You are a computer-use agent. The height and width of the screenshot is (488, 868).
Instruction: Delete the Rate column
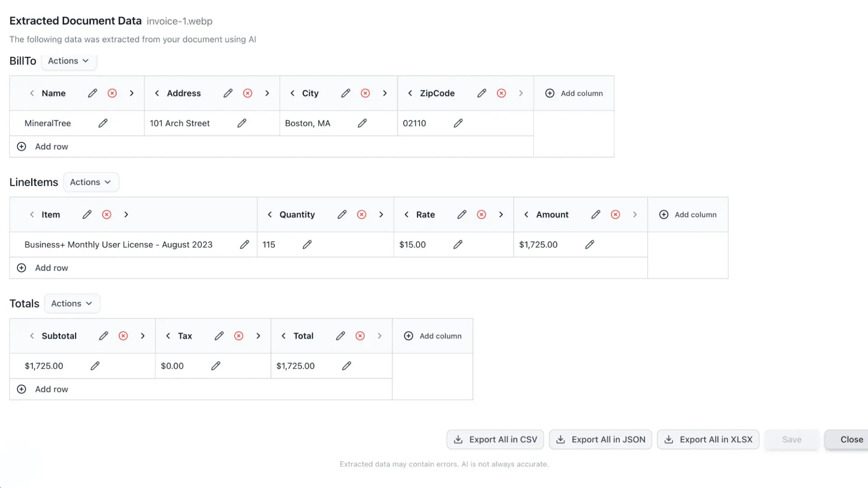481,215
